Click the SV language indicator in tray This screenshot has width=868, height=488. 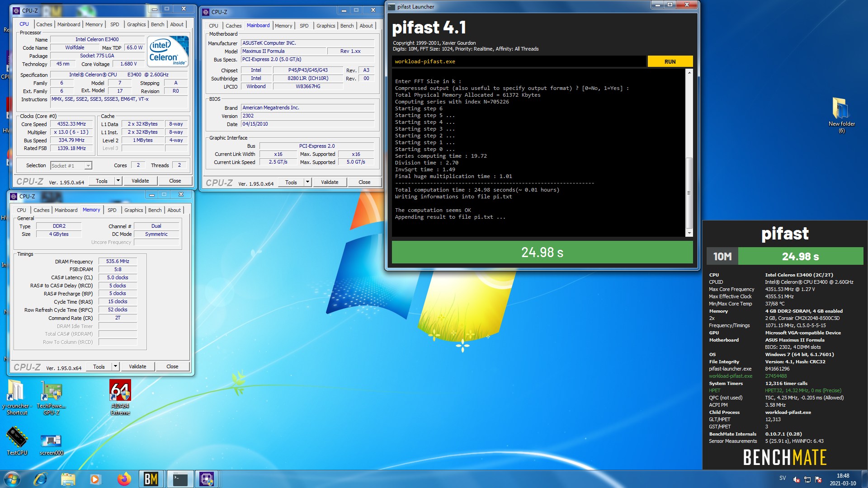tap(783, 478)
